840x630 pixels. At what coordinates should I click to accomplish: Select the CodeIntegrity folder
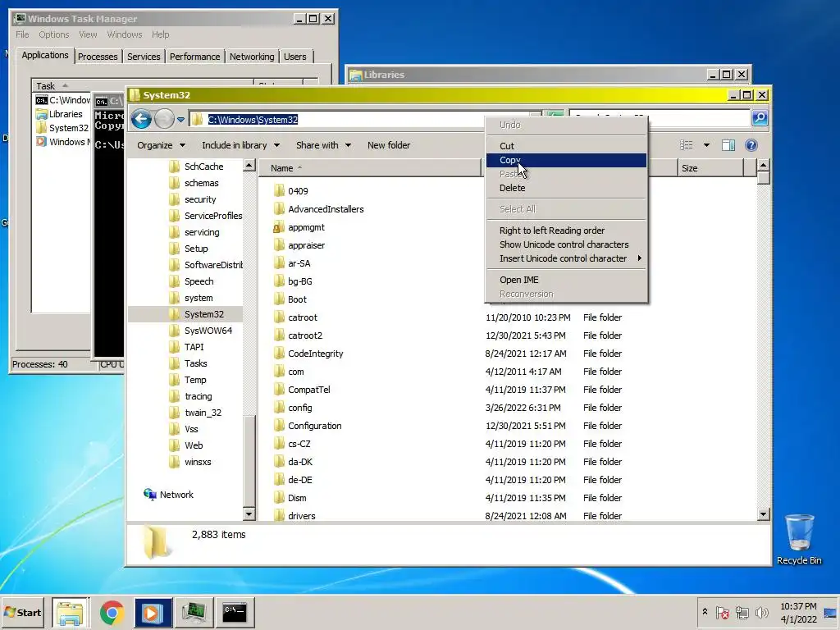(308, 354)
